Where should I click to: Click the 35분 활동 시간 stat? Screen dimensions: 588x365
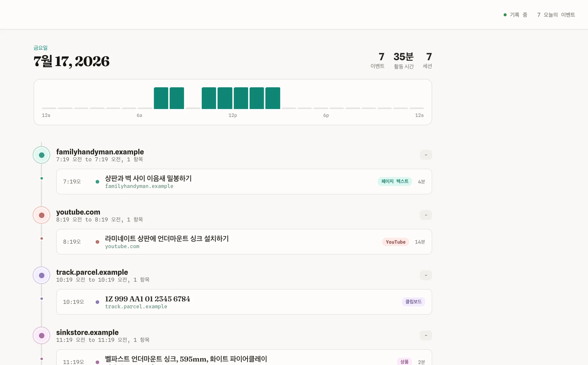[404, 61]
